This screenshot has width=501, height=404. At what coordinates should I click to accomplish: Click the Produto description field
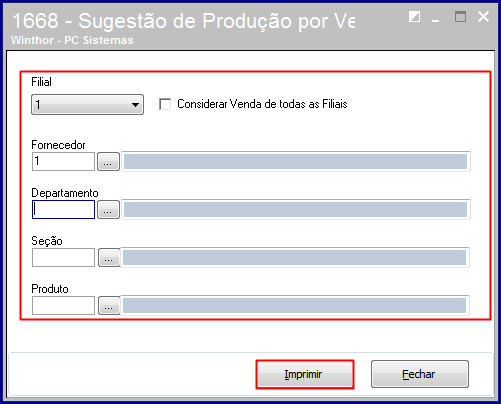(x=295, y=305)
